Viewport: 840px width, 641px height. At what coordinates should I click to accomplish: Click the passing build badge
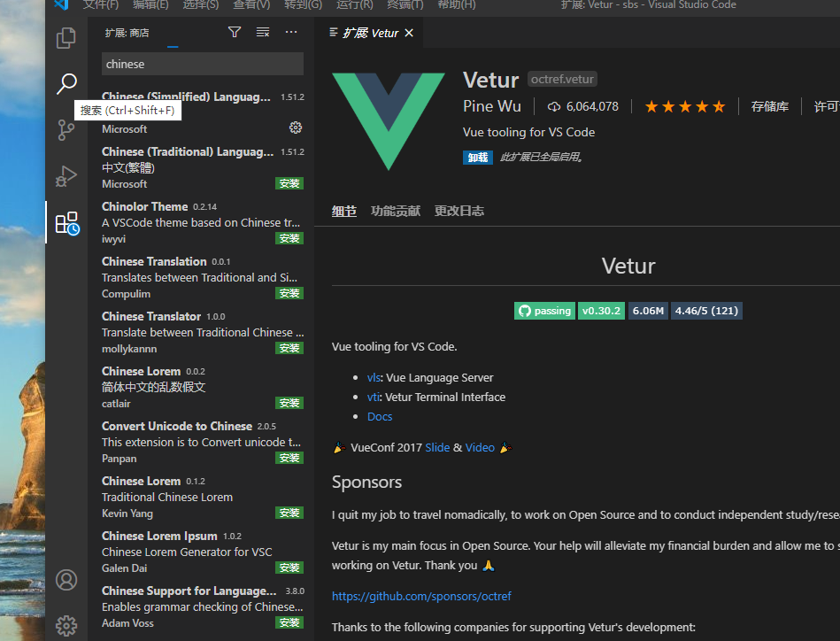click(x=544, y=311)
